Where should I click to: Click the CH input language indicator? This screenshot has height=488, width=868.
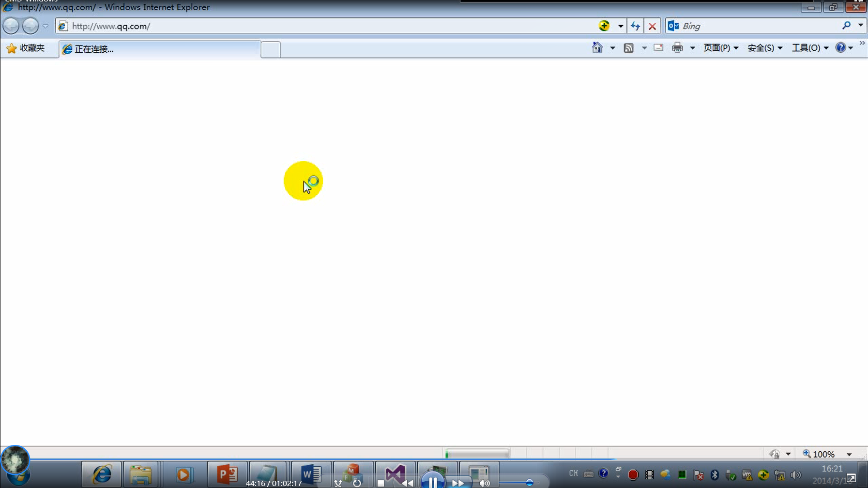tap(574, 473)
